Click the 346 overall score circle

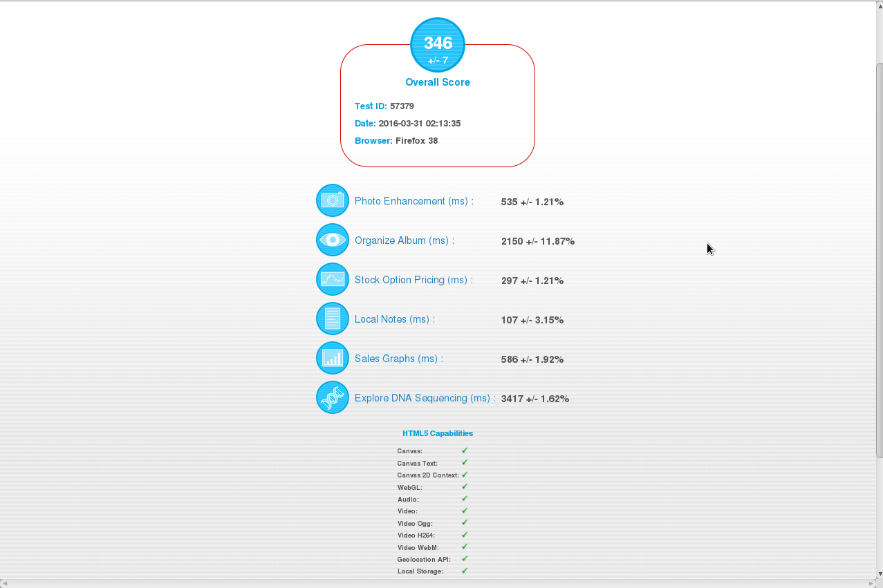438,45
